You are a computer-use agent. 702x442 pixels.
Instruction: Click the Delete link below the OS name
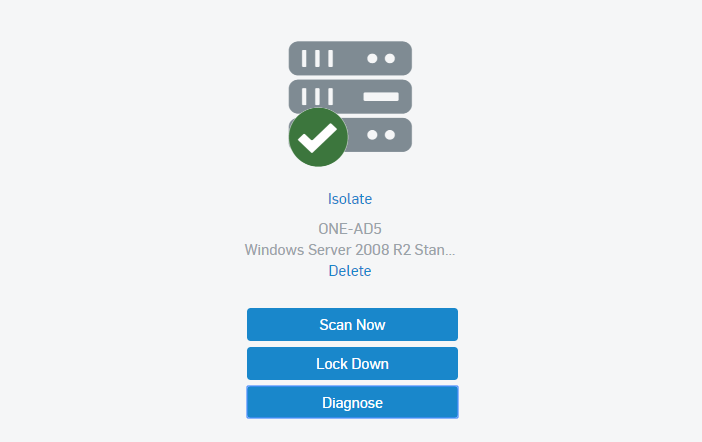click(x=350, y=271)
